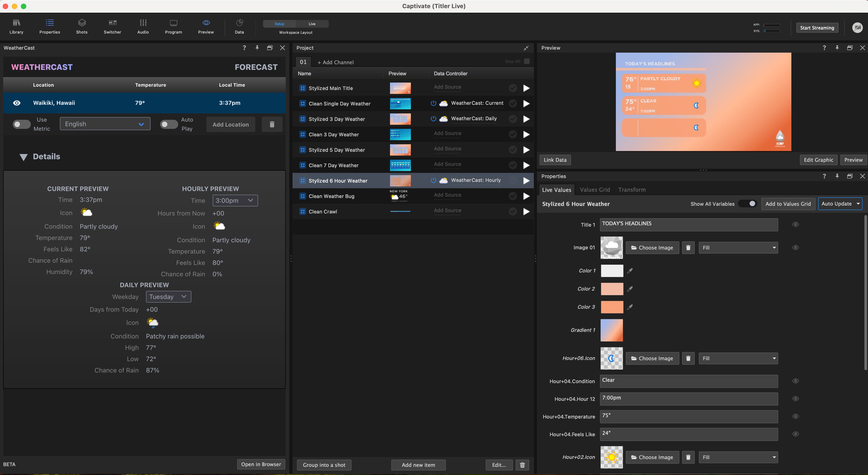This screenshot has width=868, height=475.
Task: Play the Stylized 6 Hour Weather title
Action: pyautogui.click(x=526, y=181)
